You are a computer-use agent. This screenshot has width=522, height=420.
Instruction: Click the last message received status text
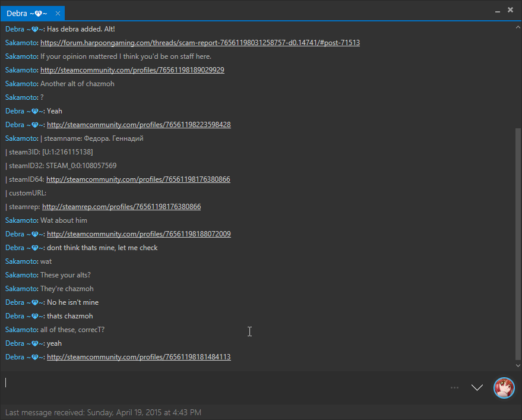[x=103, y=412]
